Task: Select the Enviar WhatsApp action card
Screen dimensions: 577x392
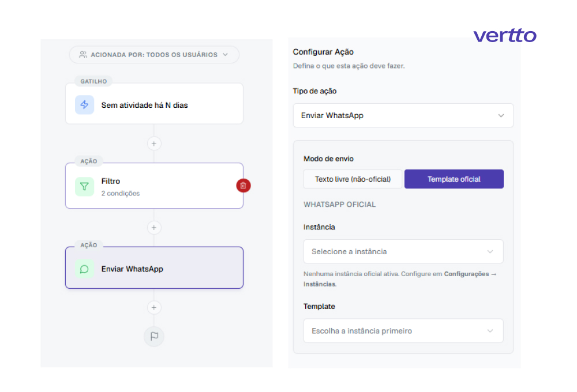Action: tap(154, 267)
